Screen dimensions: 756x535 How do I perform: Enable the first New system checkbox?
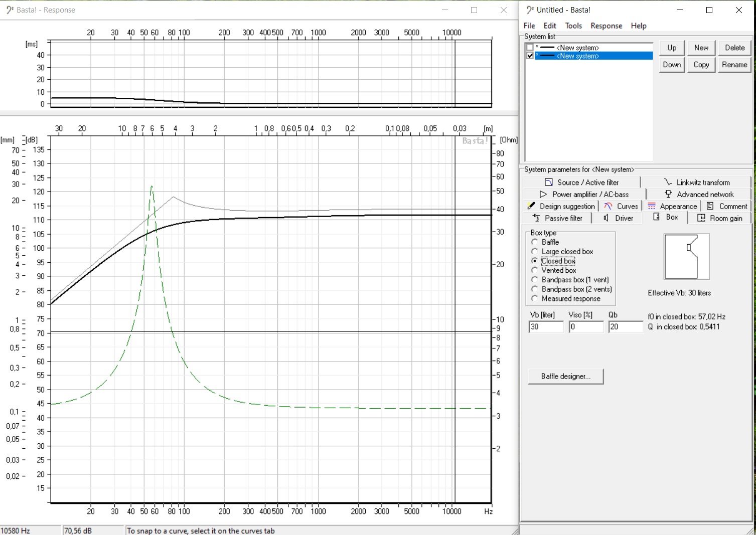point(530,48)
